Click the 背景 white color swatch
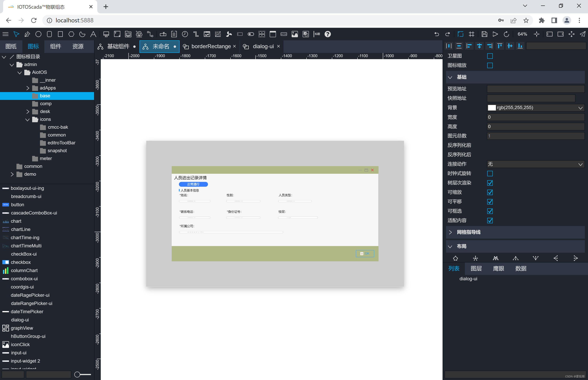 pos(492,108)
